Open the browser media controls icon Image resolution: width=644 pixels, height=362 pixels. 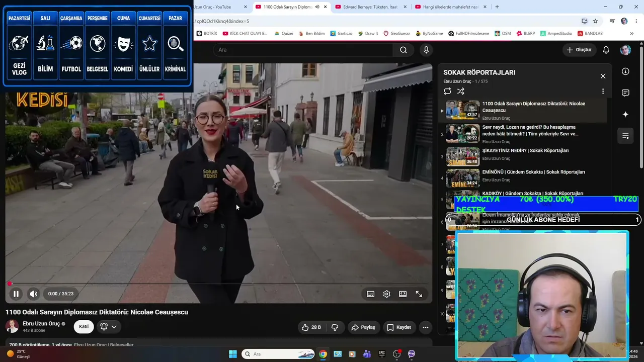coord(612,21)
